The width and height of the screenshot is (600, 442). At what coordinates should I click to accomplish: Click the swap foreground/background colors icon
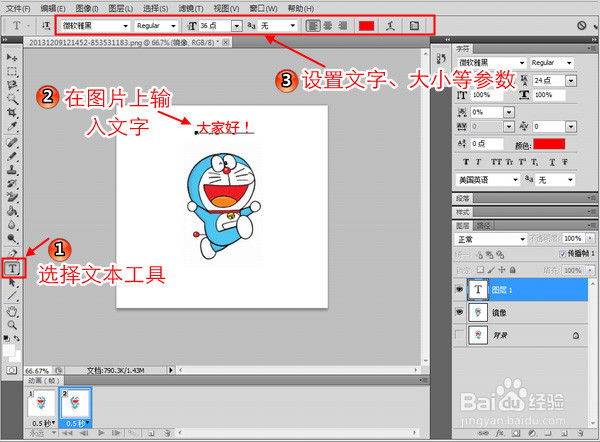point(17,338)
